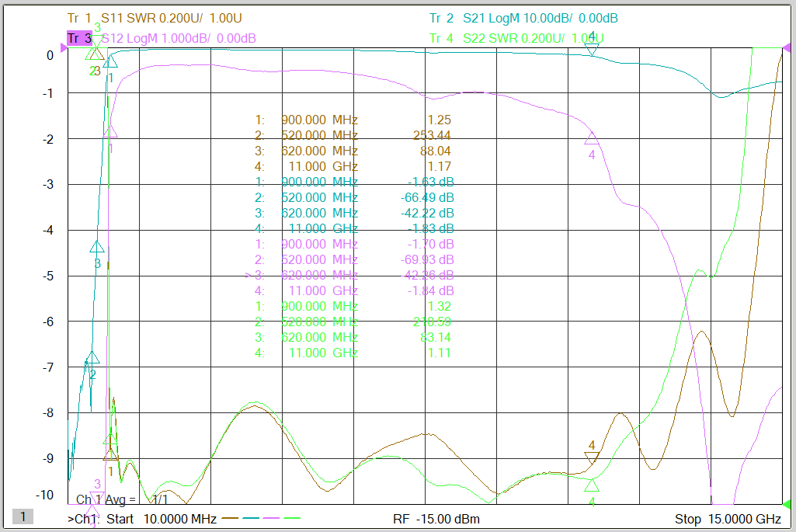Select the channel 1 box in bottom-left corner
796x532 pixels.
(23, 516)
